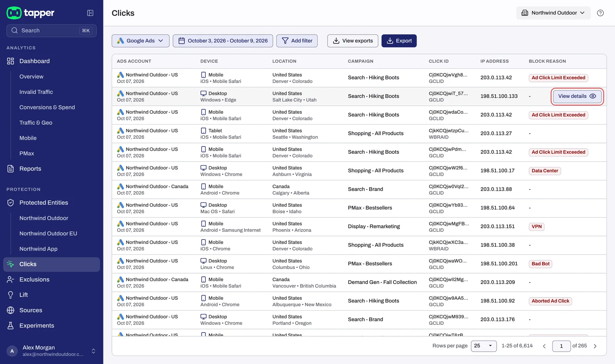This screenshot has width=615, height=364.
Task: Click the tapper logo
Action: click(x=30, y=13)
